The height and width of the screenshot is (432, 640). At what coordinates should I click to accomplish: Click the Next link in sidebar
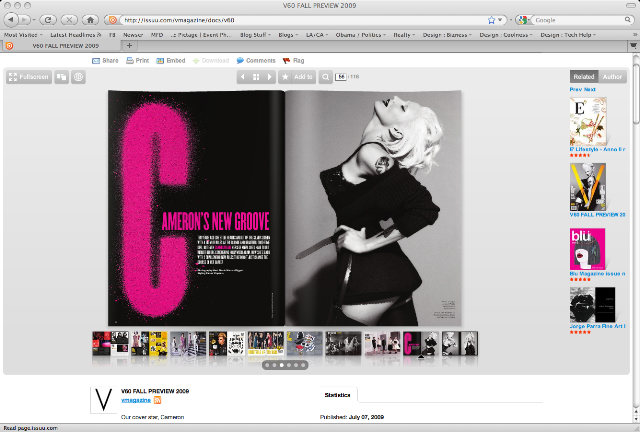[x=589, y=89]
